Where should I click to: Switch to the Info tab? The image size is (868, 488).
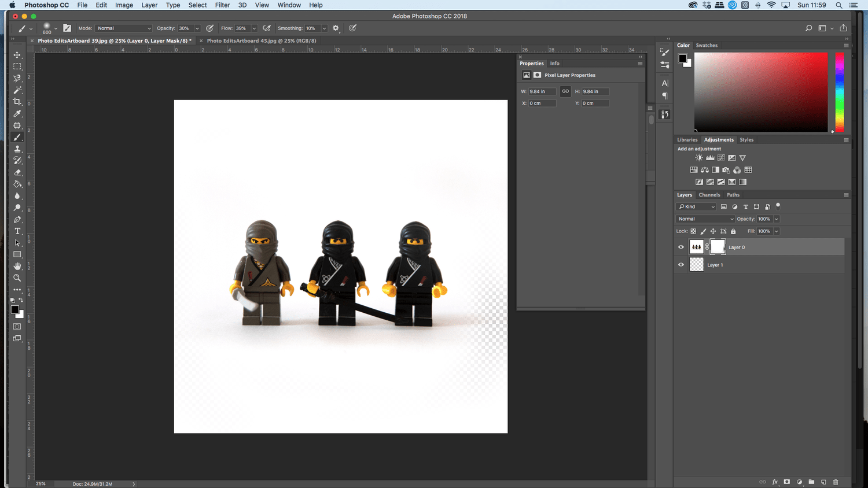554,64
